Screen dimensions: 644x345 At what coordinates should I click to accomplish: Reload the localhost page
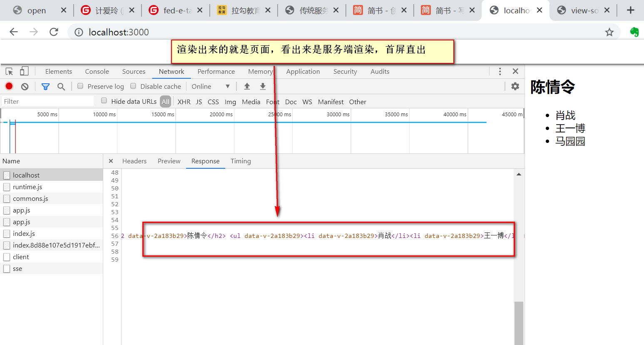click(54, 32)
